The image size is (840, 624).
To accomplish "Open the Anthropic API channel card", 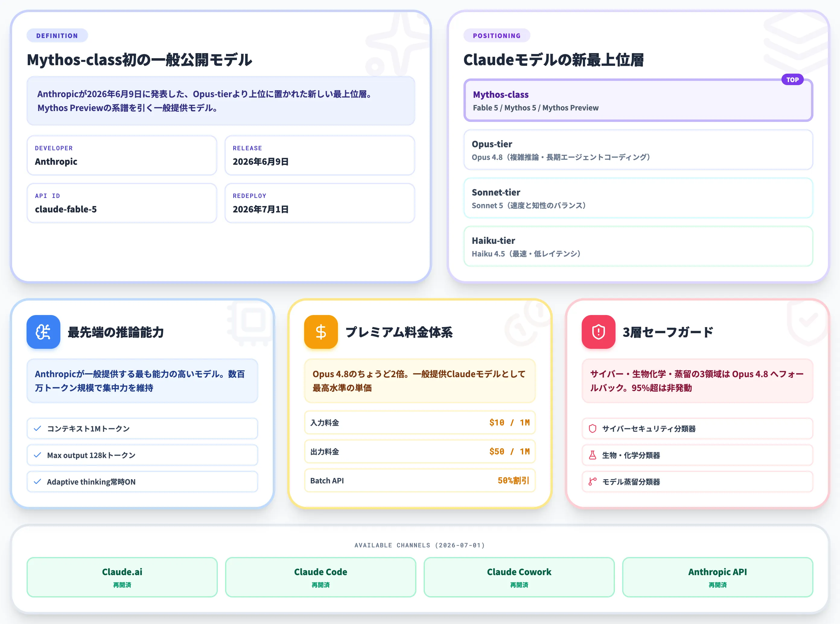I will pyautogui.click(x=717, y=577).
